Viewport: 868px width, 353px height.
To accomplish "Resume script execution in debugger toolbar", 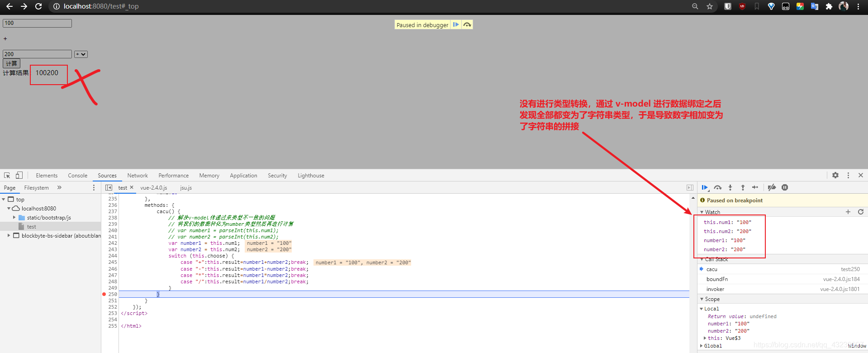I will pos(705,187).
